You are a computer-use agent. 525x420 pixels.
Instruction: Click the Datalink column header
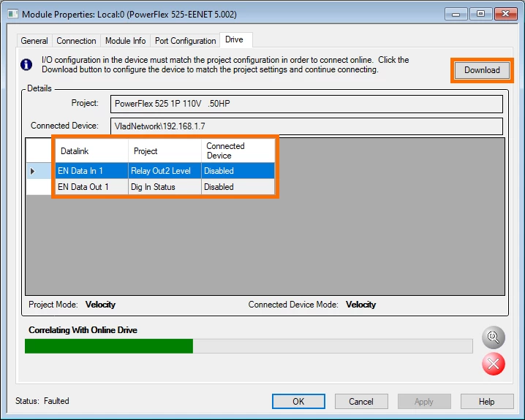tap(91, 150)
